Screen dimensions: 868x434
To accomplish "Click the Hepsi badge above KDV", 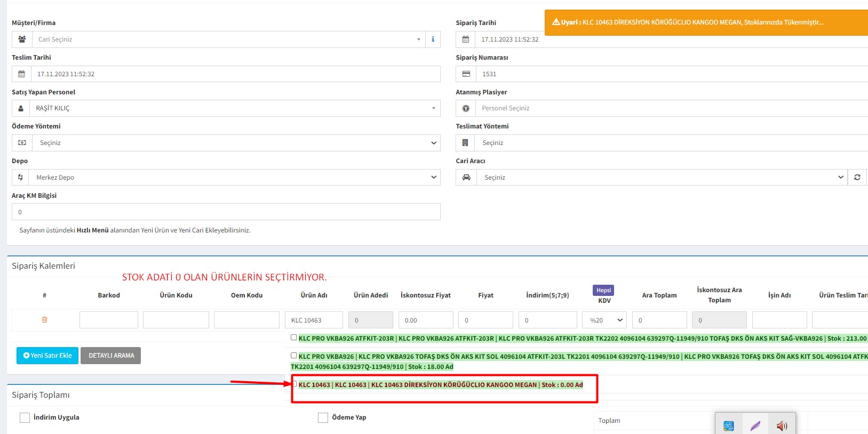I will pos(603,290).
